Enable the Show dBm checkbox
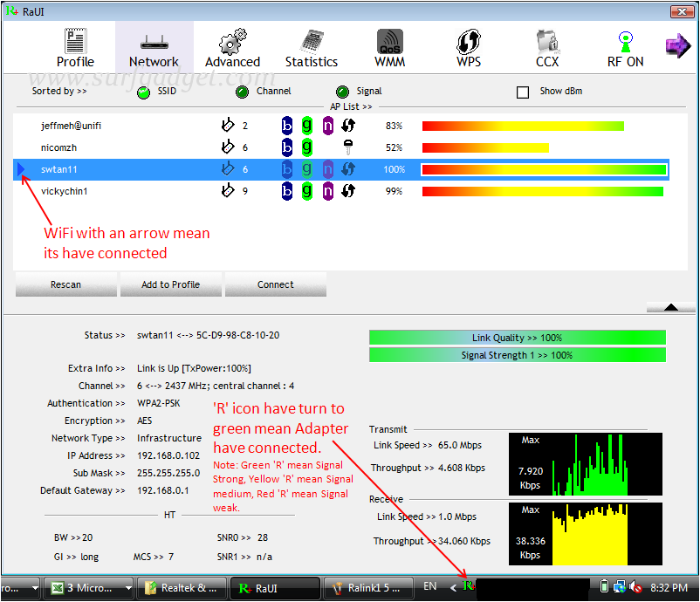The image size is (700, 602). tap(523, 92)
